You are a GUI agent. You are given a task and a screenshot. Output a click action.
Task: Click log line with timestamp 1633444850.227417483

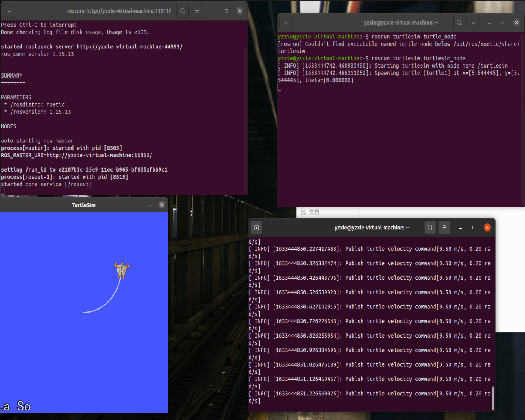[369, 253]
